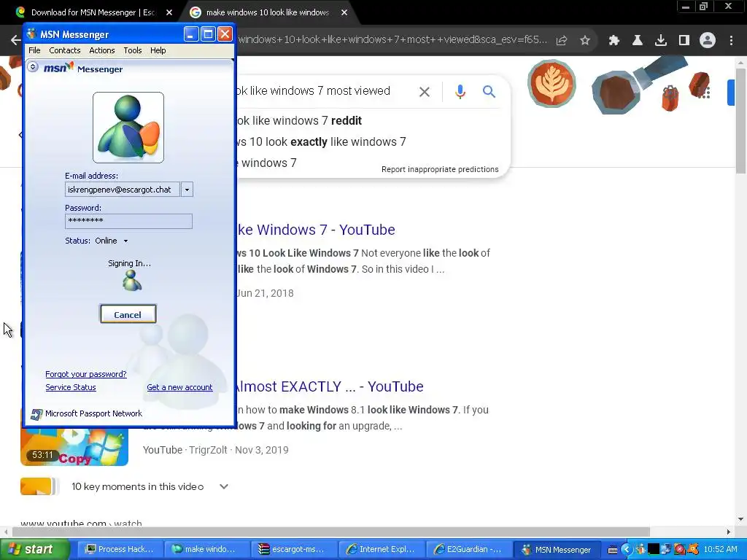Open the Forgot your password link
The width and height of the screenshot is (747, 560).
pos(86,374)
